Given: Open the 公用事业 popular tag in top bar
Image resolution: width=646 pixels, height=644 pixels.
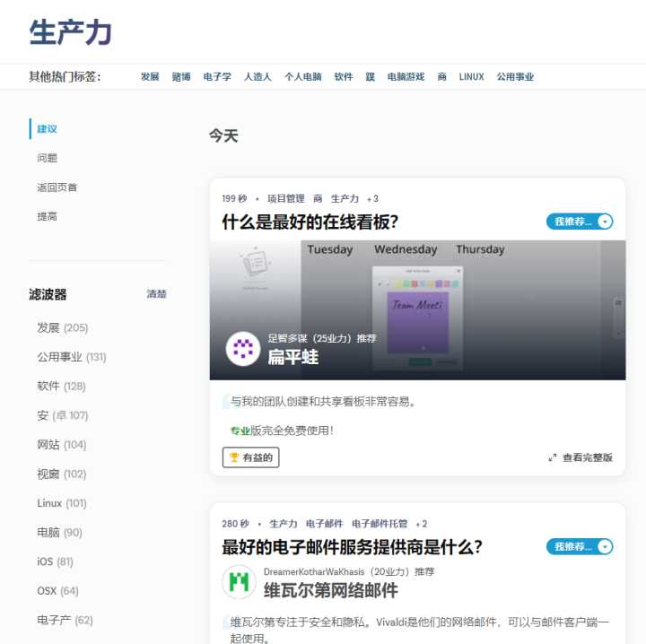Looking at the screenshot, I should tap(515, 77).
